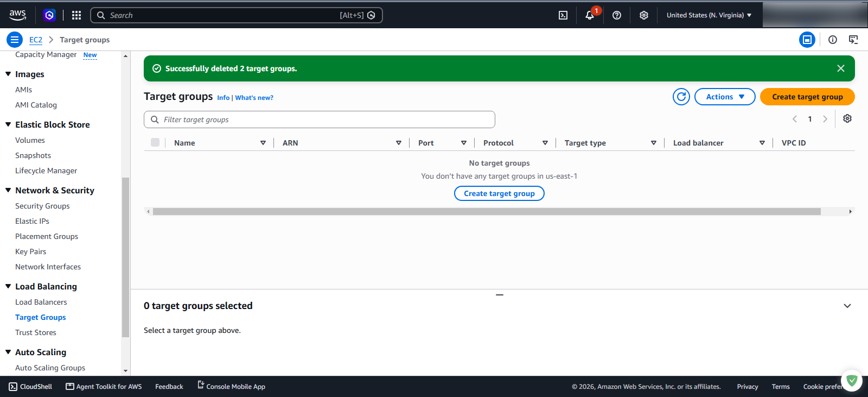Viewport: 868px width, 397px height.
Task: Expand the details panel chevron
Action: tap(847, 306)
